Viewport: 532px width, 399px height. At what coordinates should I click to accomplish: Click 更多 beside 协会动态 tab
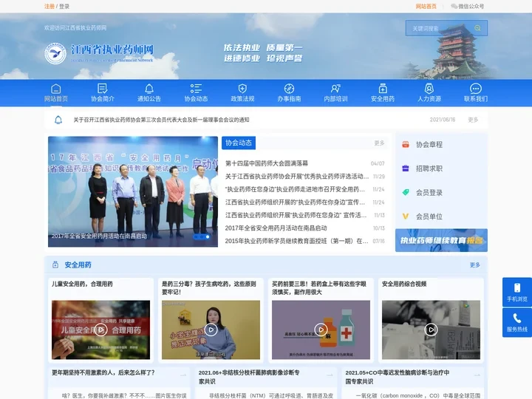click(379, 143)
